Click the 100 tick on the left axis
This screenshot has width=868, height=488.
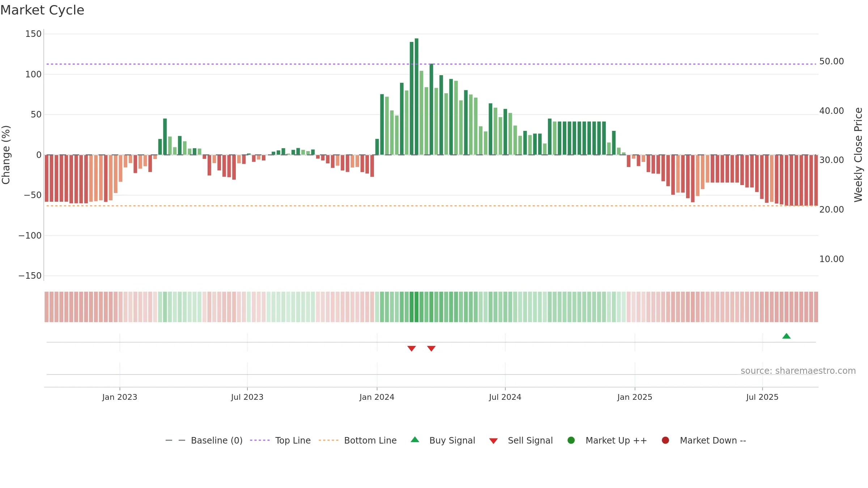point(33,74)
